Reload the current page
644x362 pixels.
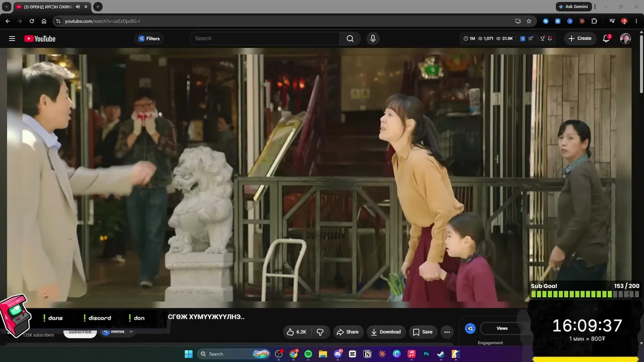coord(32,21)
